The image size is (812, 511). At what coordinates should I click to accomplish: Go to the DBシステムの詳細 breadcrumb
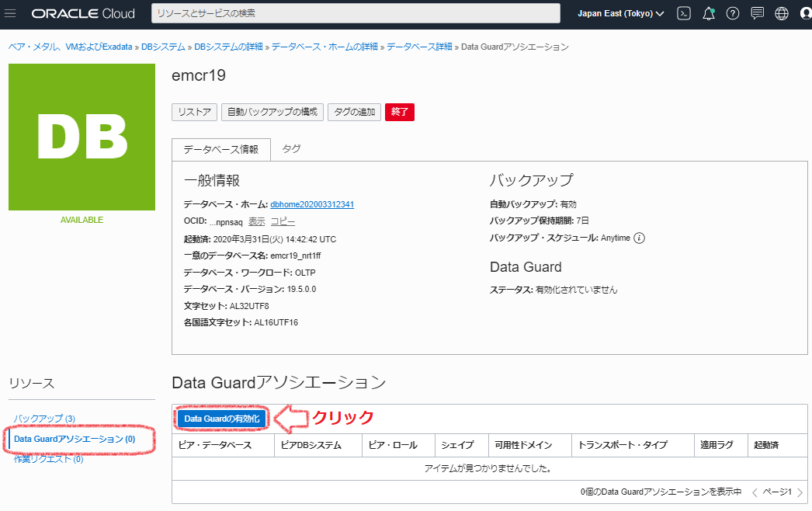[228, 47]
